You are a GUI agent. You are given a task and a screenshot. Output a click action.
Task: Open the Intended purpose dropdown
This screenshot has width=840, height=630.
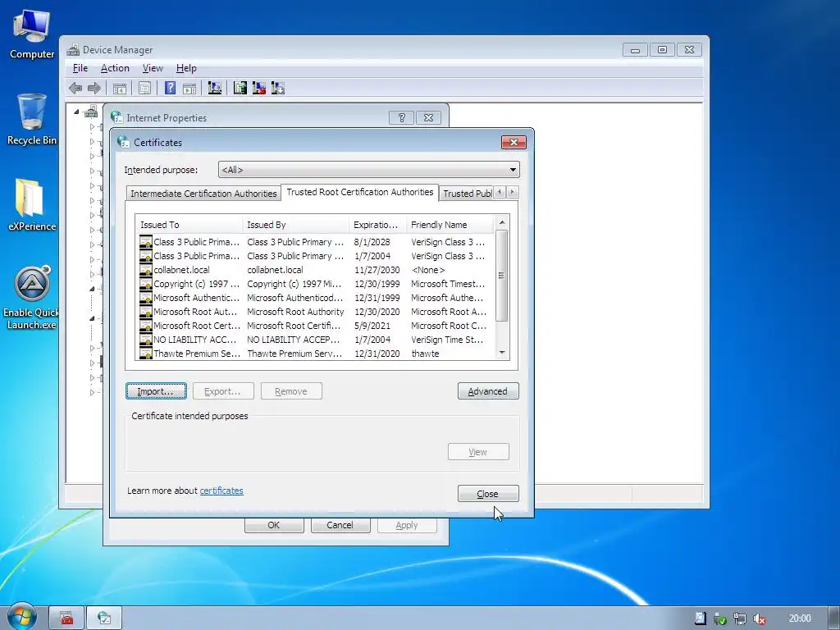click(x=368, y=170)
